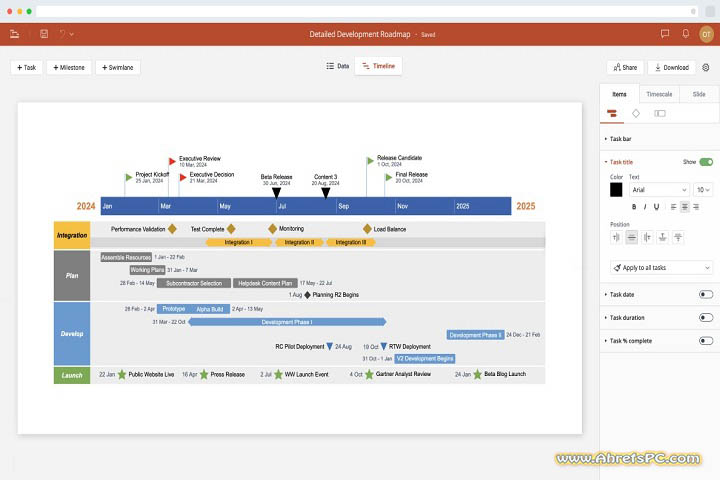Select the Executive Review red flag
The width and height of the screenshot is (720, 480).
pos(172,161)
